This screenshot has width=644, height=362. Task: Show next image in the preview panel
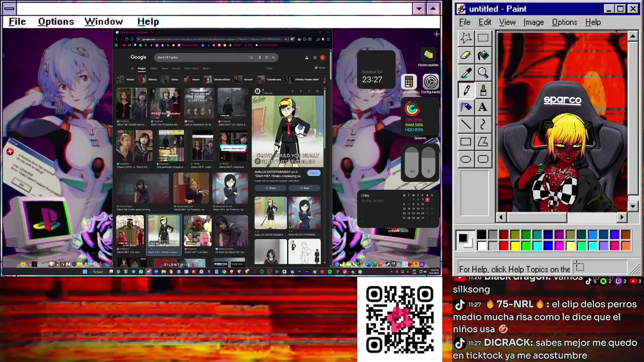point(300,91)
